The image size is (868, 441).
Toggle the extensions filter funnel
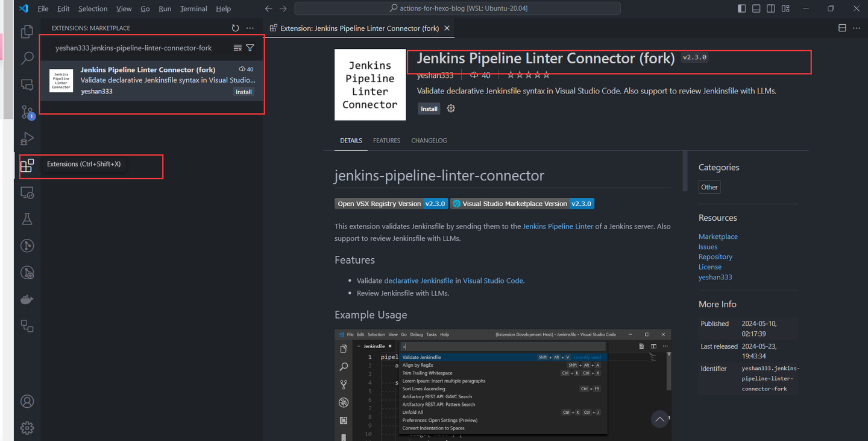[x=250, y=47]
